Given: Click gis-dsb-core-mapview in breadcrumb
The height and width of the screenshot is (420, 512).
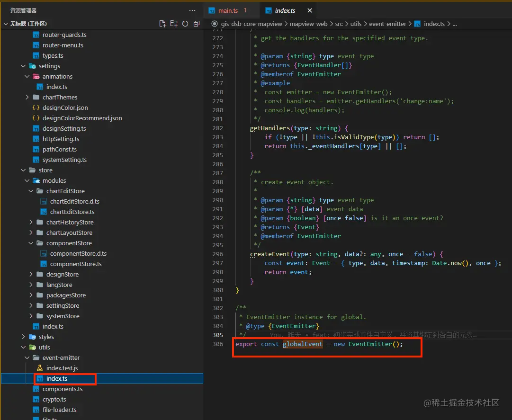Looking at the screenshot, I should (252, 24).
